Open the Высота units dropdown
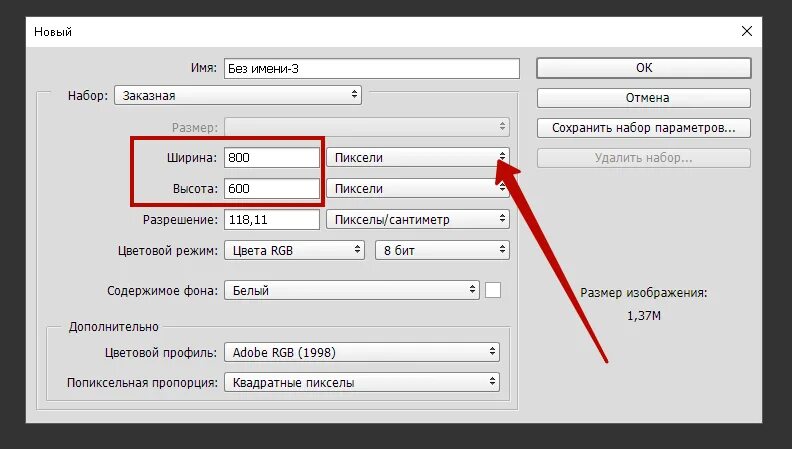This screenshot has width=792, height=449. (x=418, y=188)
